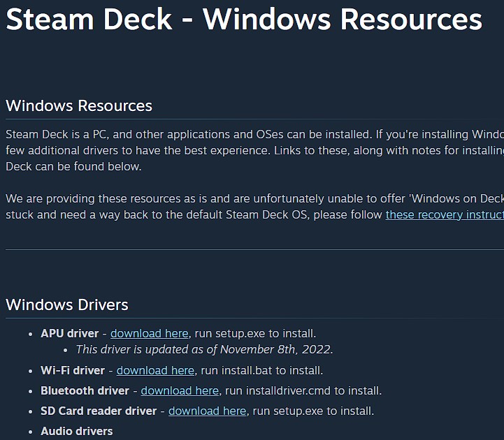Click the 'Windows Drivers' section heading
Viewport: 504px width, 440px height.
click(x=67, y=305)
